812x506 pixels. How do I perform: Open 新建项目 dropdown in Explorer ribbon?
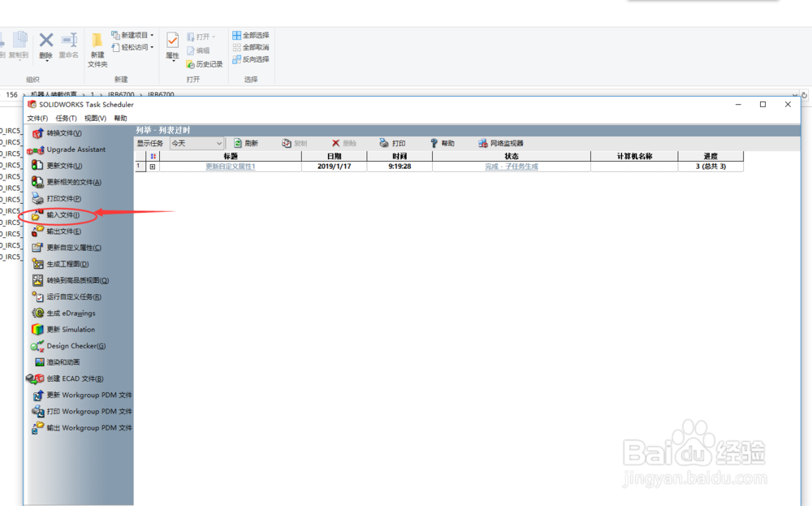(x=132, y=35)
